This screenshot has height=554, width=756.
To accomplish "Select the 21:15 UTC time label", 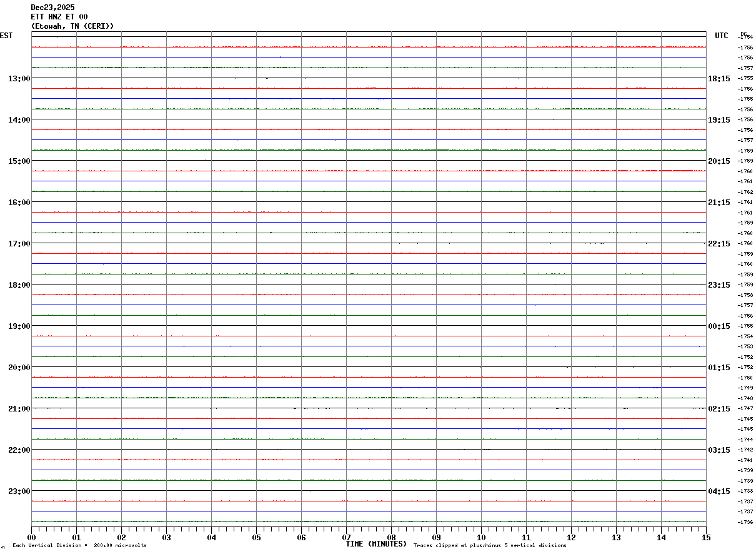I will [x=719, y=202].
